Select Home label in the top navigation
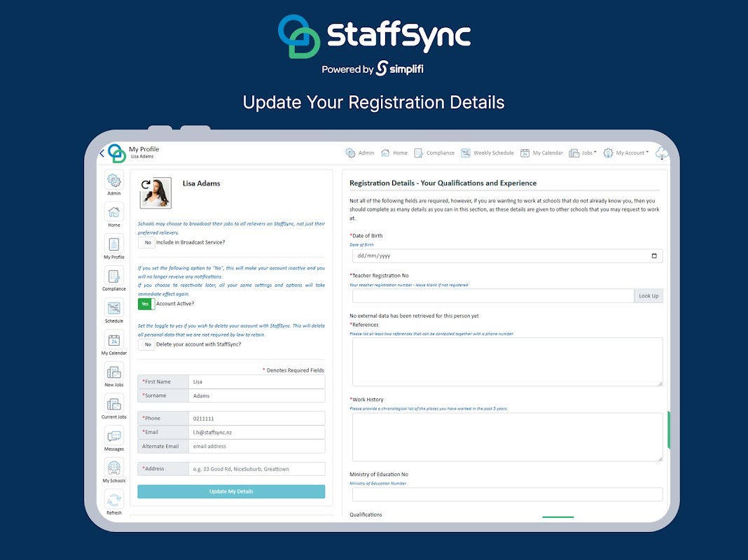 [x=400, y=153]
